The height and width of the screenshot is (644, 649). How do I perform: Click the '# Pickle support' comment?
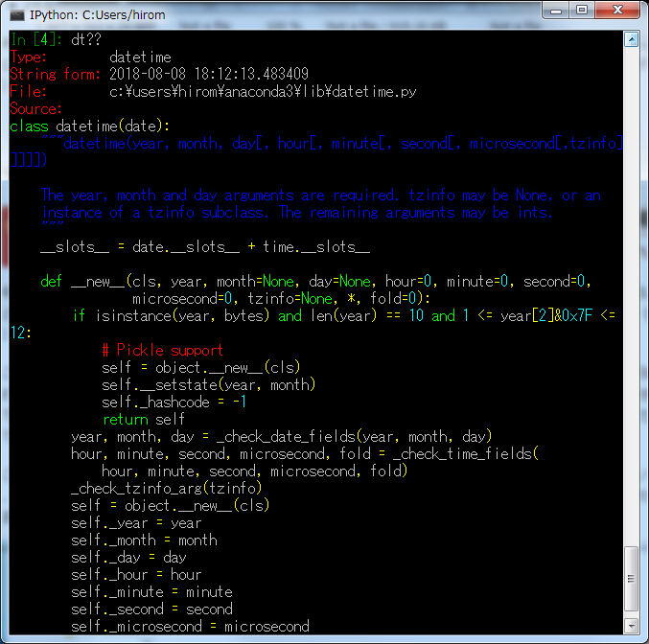[163, 350]
